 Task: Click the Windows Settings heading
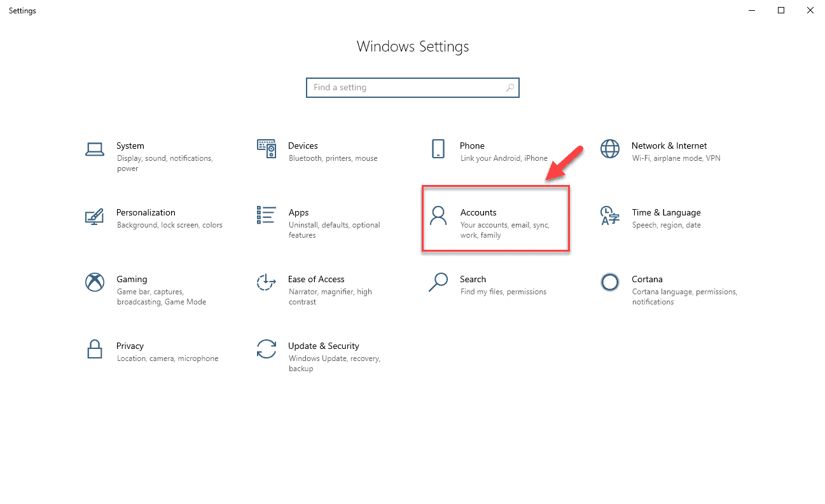tap(413, 46)
